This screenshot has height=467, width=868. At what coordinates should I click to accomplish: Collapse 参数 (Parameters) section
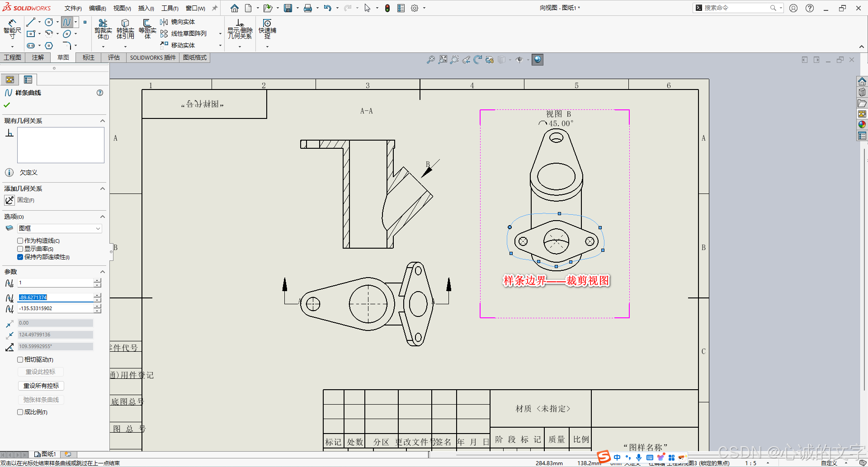pyautogui.click(x=103, y=272)
